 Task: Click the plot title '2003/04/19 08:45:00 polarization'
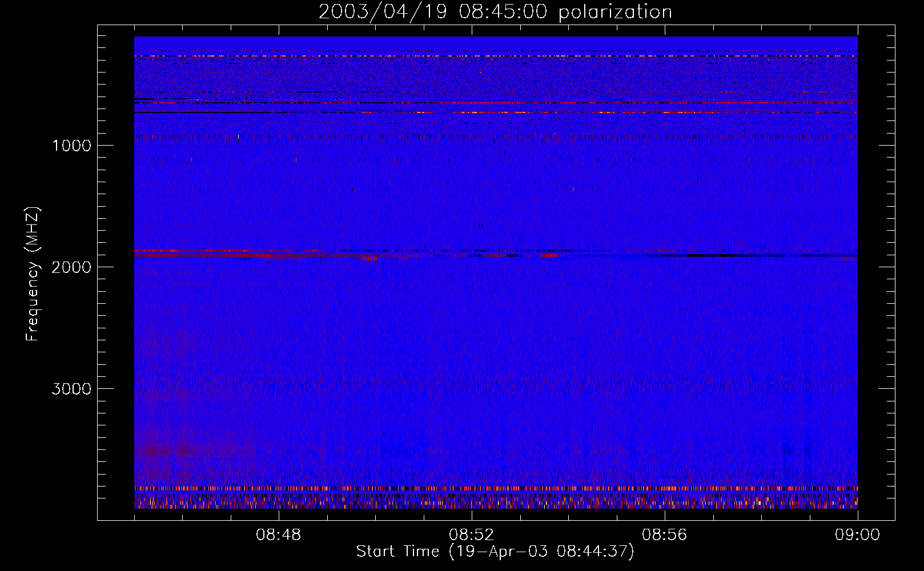pos(495,11)
